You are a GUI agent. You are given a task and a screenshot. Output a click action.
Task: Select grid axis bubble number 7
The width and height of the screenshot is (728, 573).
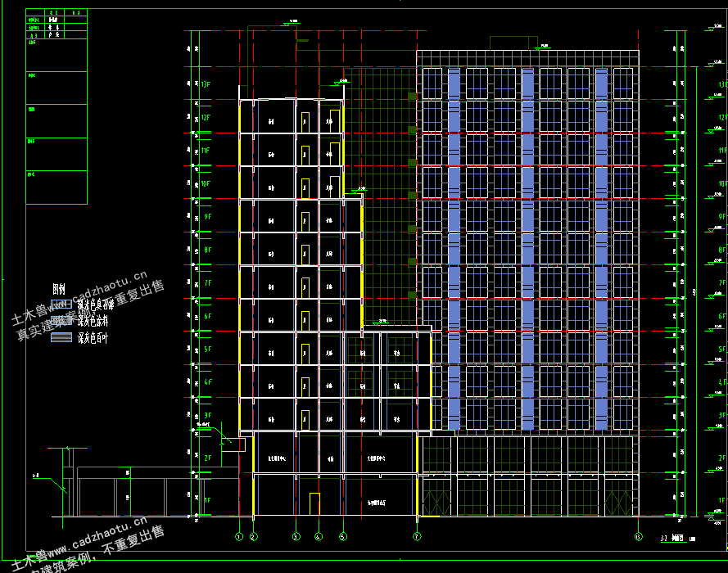(417, 537)
